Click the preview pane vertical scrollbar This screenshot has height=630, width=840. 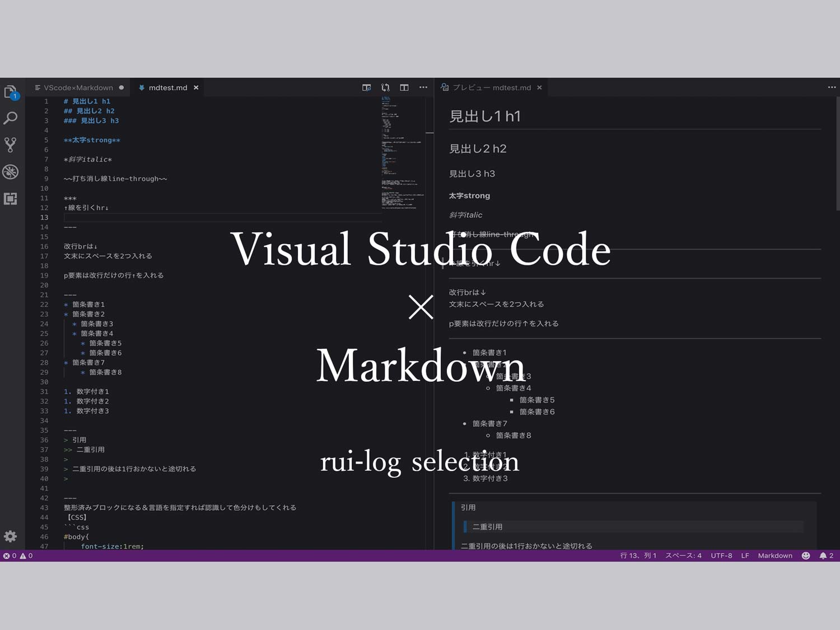[837, 154]
